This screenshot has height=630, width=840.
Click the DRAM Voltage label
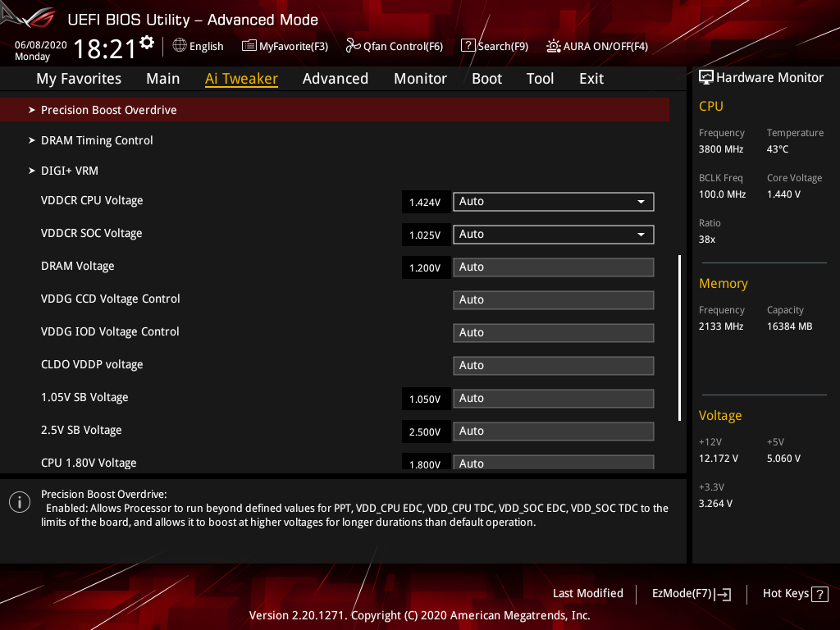point(78,267)
